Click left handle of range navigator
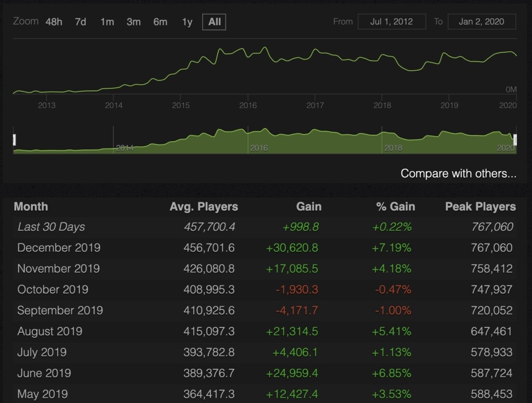Screen dimensions: 532x403 click(x=15, y=139)
